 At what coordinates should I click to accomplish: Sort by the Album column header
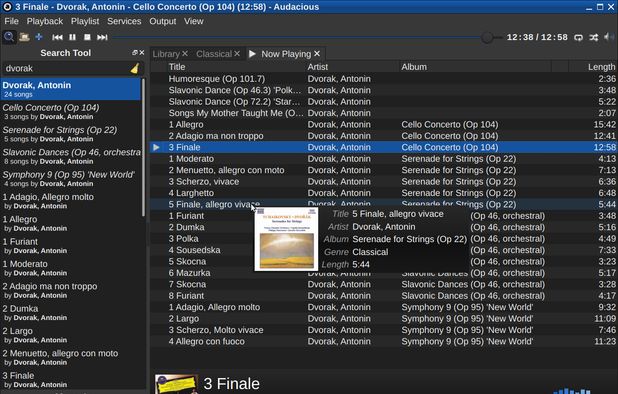(475, 67)
